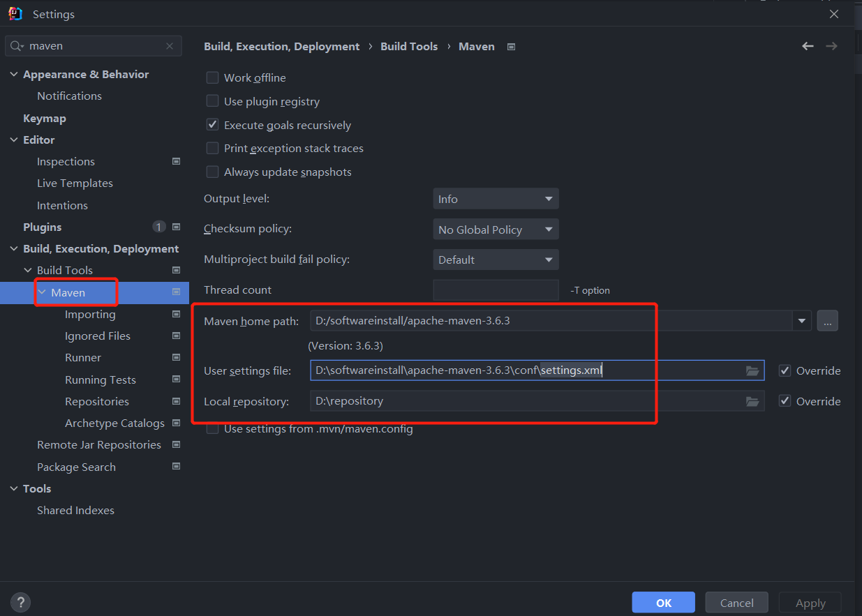Viewport: 862px width, 616px height.
Task: Click the project-level icon in Maven breadcrumb
Action: (x=511, y=47)
